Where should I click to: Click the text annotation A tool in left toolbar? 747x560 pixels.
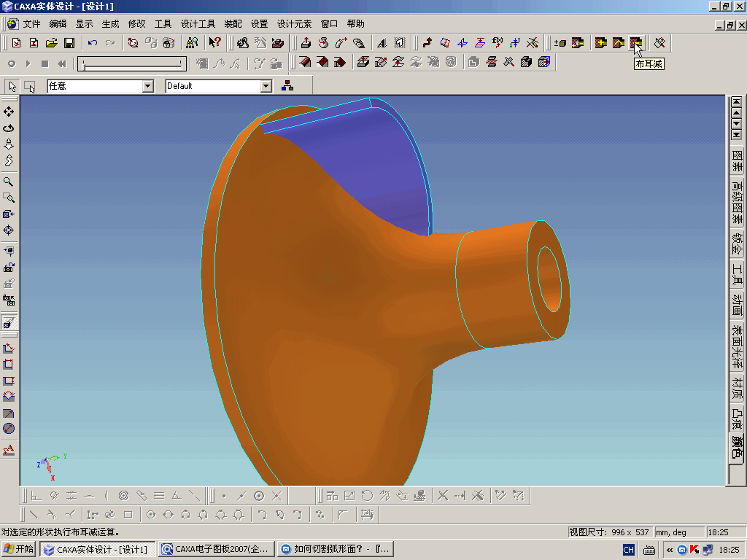[9, 449]
